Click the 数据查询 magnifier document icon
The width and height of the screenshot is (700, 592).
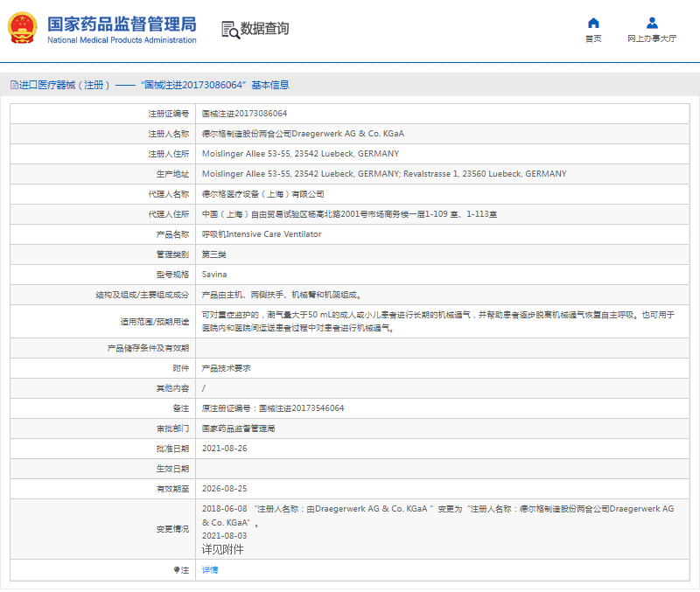[x=230, y=29]
